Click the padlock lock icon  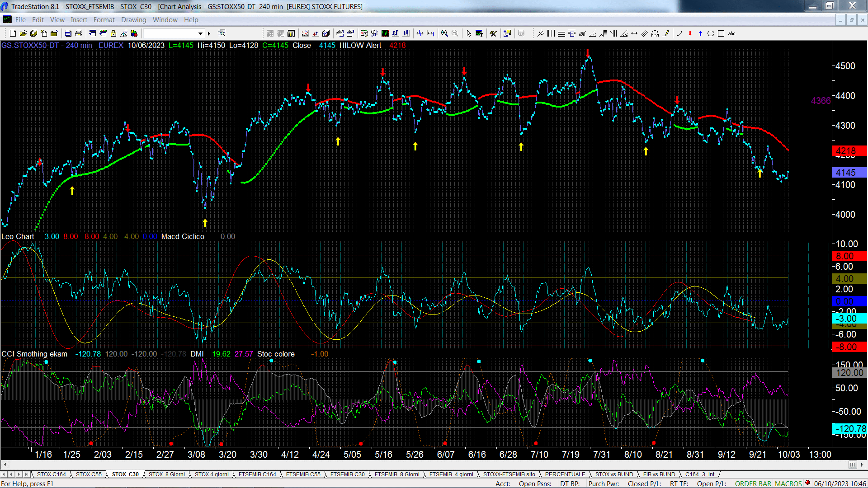pos(113,33)
